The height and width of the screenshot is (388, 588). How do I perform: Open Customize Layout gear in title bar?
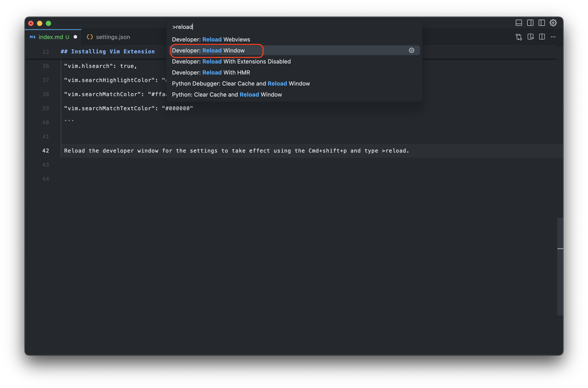pyautogui.click(x=553, y=23)
